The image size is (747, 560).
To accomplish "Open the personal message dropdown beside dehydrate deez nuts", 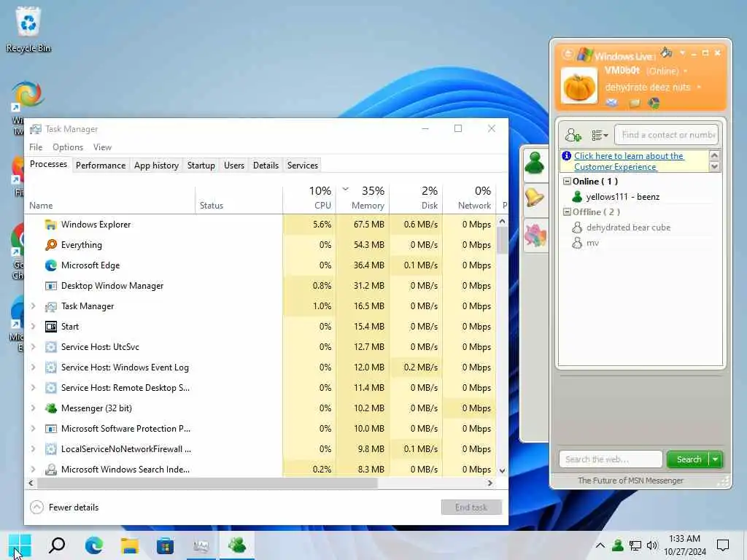I will point(699,87).
